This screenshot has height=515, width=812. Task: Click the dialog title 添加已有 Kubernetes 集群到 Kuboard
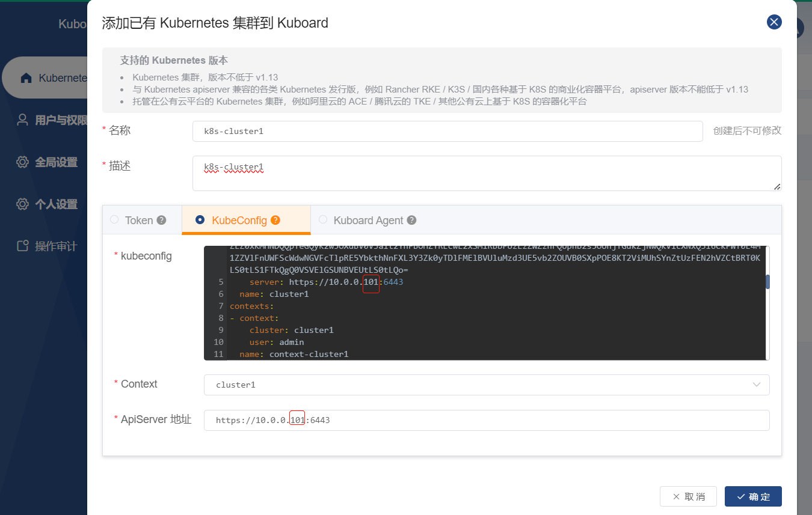click(x=215, y=23)
